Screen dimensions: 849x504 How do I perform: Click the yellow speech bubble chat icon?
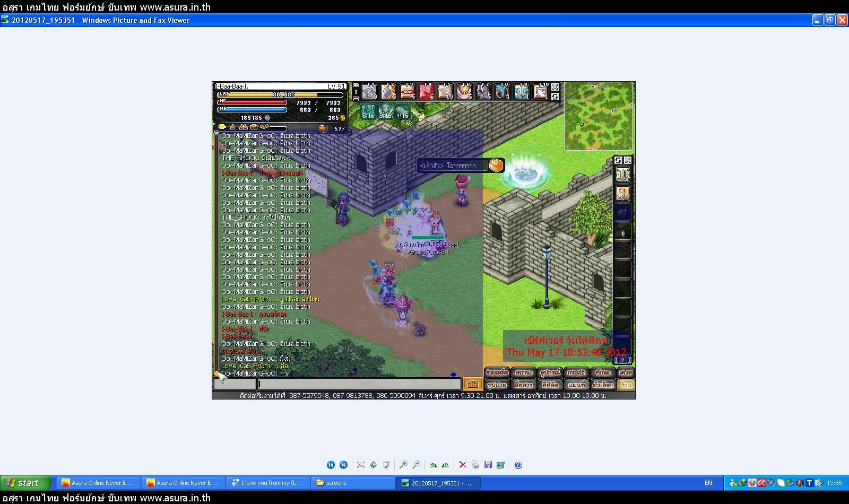click(222, 127)
